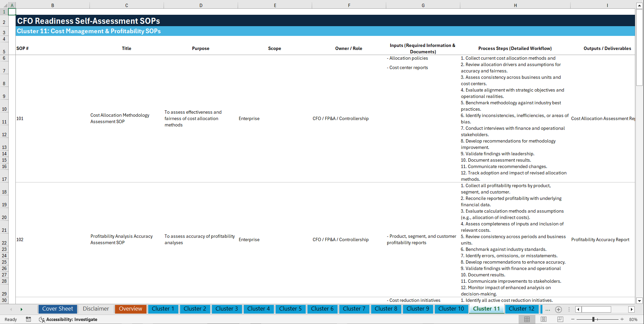Open the Disclaimer sheet tab
This screenshot has height=324, width=644.
click(96, 309)
